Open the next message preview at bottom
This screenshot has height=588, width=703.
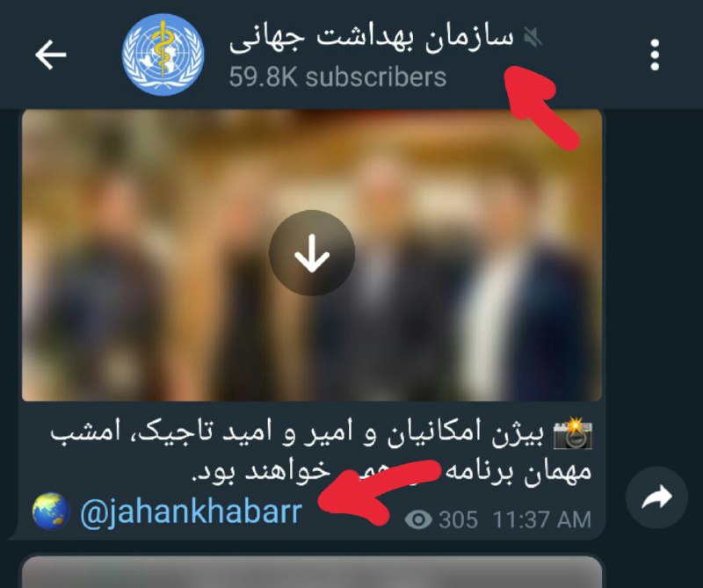(312, 572)
